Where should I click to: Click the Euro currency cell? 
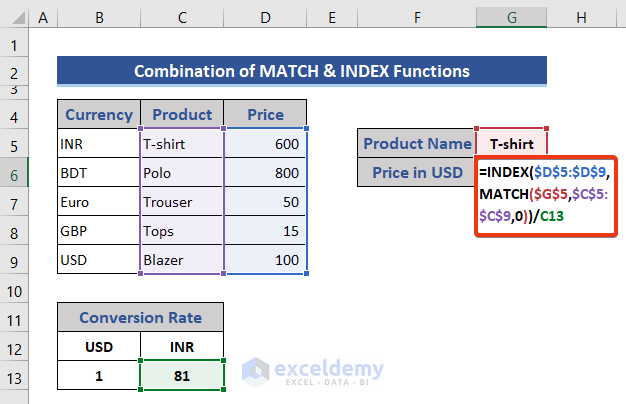pyautogui.click(x=99, y=202)
